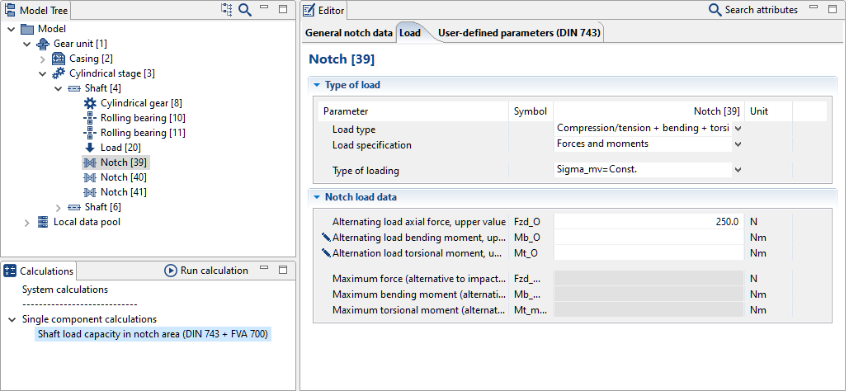The height and width of the screenshot is (391, 868).
Task: Click the Alternation load torsional moment input field
Action: (648, 252)
